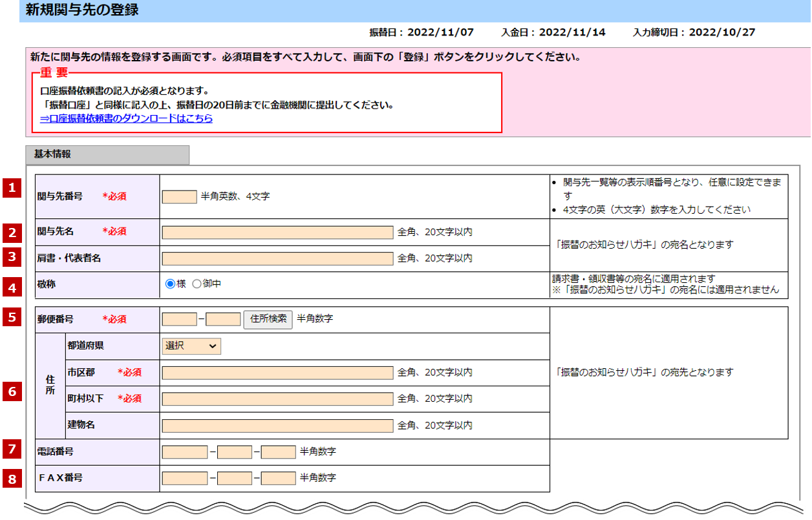Switch to the 基本情報 tab
812x520 pixels.
(x=107, y=155)
